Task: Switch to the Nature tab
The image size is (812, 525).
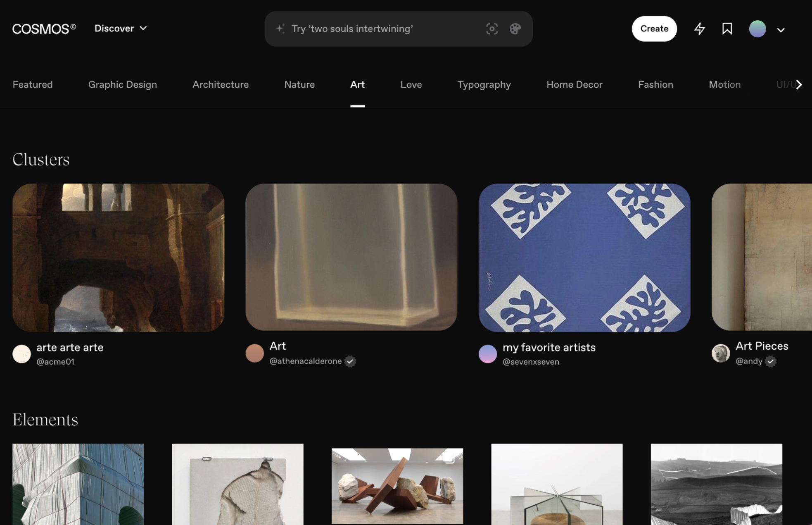Action: point(299,84)
